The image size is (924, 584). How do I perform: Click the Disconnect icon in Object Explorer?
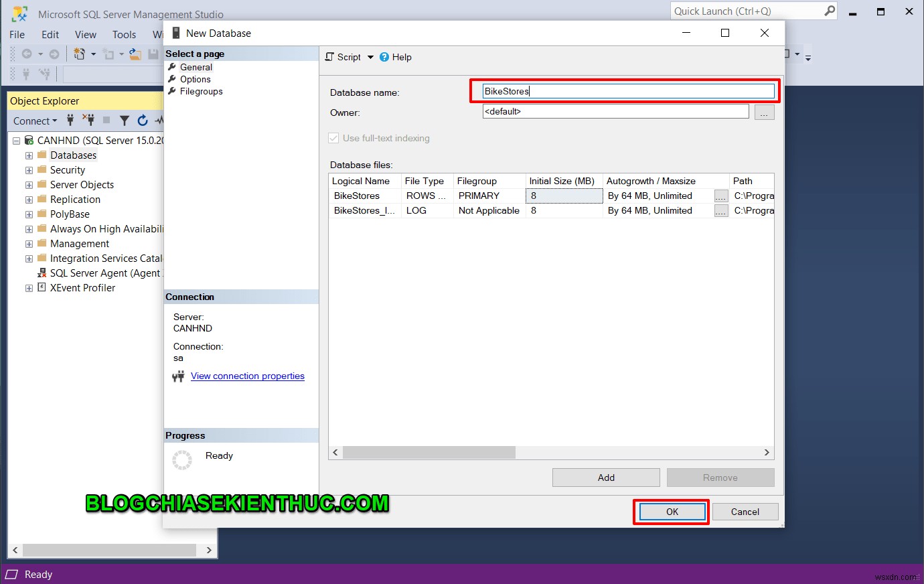point(88,121)
